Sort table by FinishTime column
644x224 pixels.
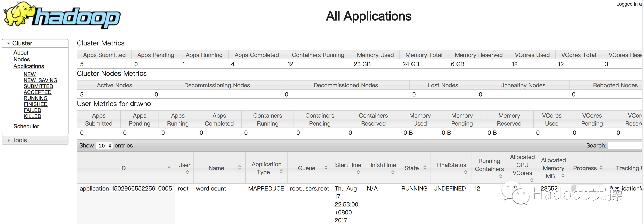click(x=382, y=168)
